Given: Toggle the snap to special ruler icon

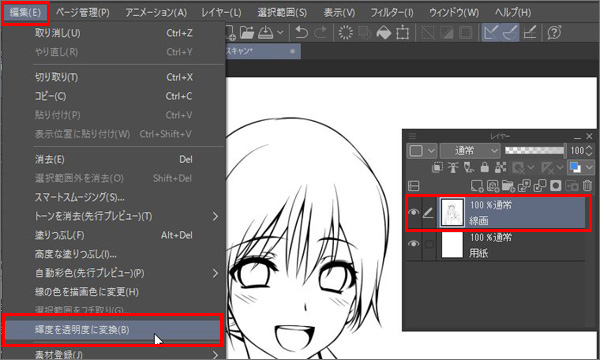Looking at the screenshot, I should tap(510, 33).
